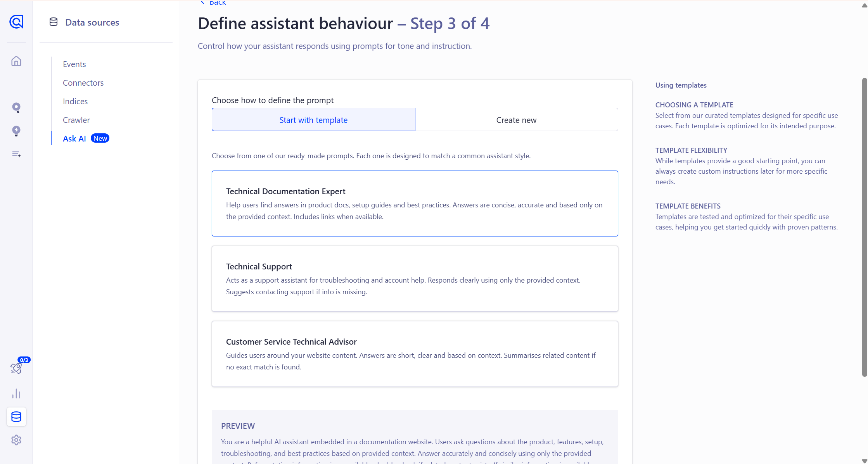Viewport: 868px width, 464px height.
Task: Click the Data sources database sidebar icon
Action: (16, 417)
